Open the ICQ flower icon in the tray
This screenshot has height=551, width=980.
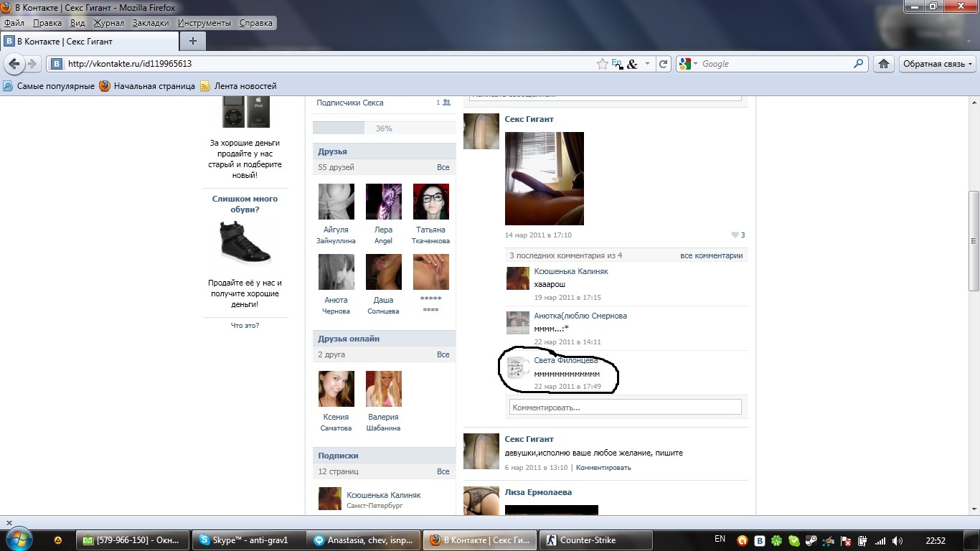coord(777,540)
